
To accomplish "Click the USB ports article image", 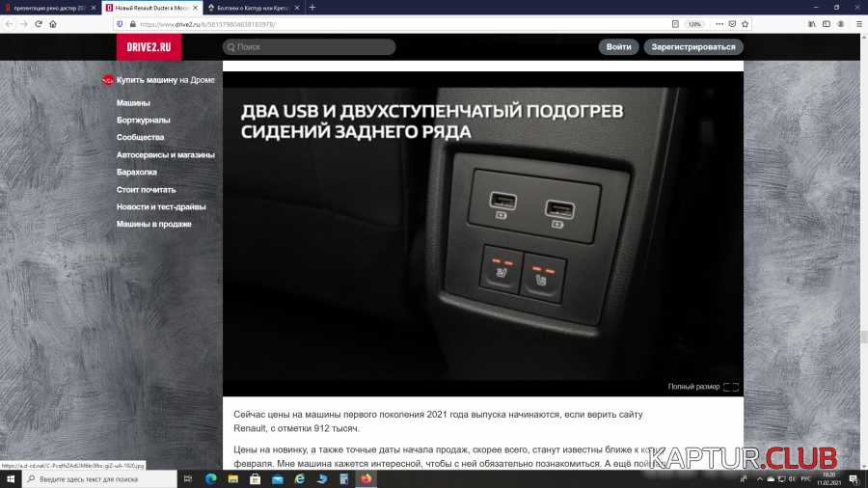I will (x=483, y=232).
